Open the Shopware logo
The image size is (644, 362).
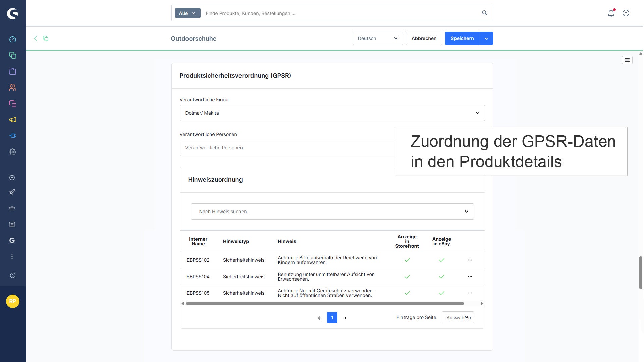pyautogui.click(x=13, y=13)
